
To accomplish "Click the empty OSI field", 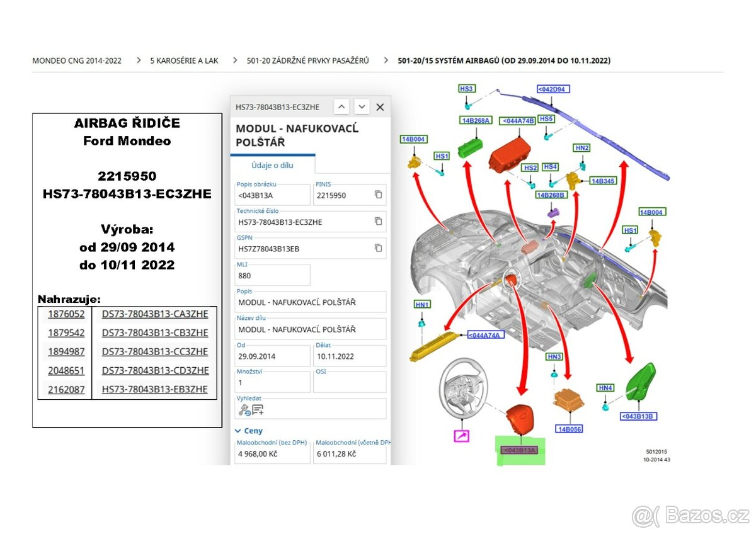I will pos(350,382).
